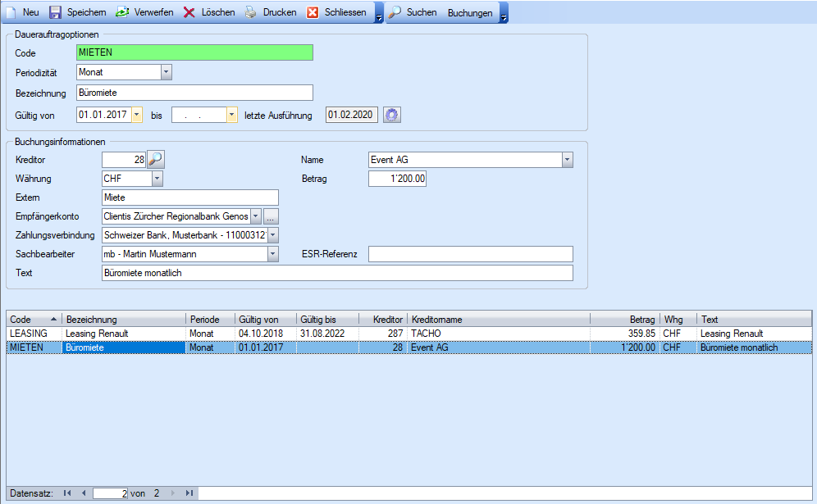Click the Kreditor lookup magnifier button
The image size is (817, 504).
[156, 159]
